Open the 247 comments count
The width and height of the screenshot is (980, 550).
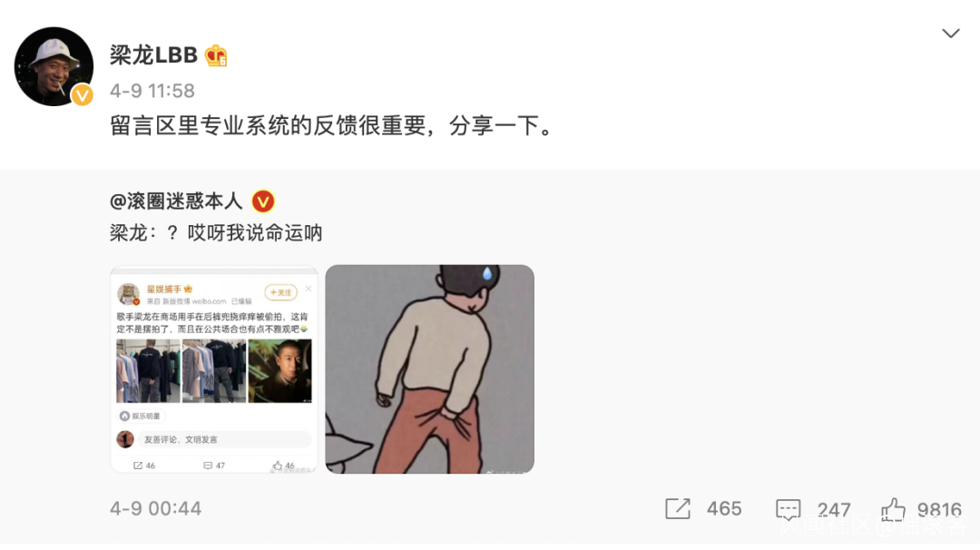pos(834,509)
